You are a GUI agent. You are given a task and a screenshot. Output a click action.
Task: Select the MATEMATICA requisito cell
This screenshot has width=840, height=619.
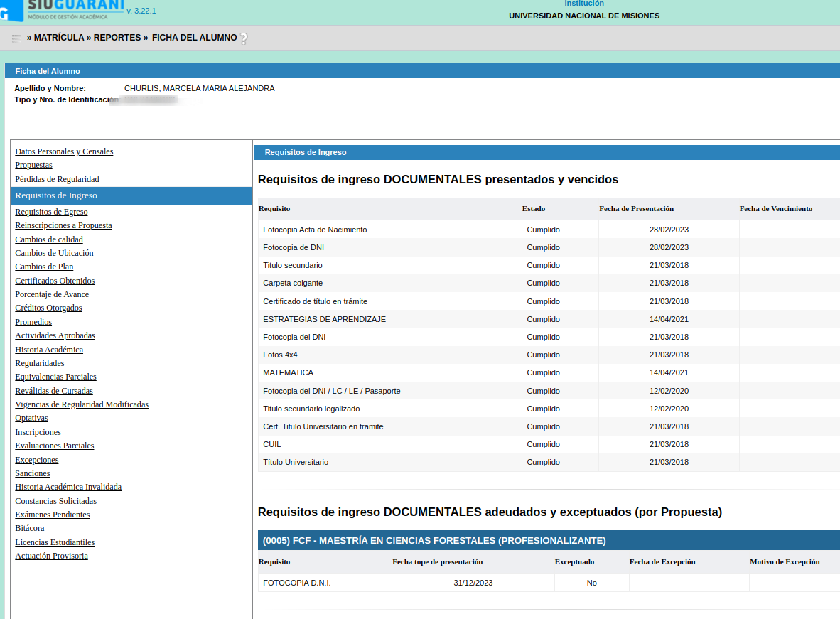click(390, 372)
